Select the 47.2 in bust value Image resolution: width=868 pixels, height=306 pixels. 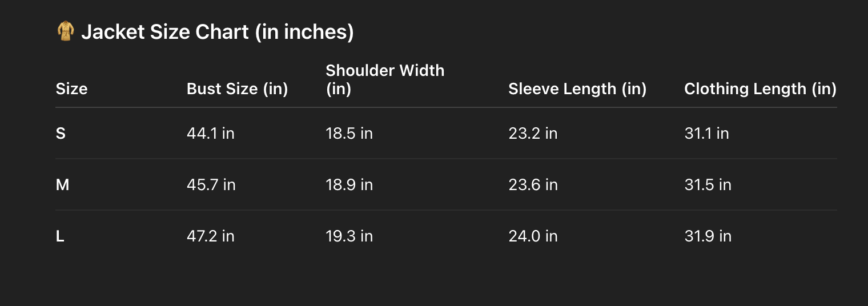point(210,236)
